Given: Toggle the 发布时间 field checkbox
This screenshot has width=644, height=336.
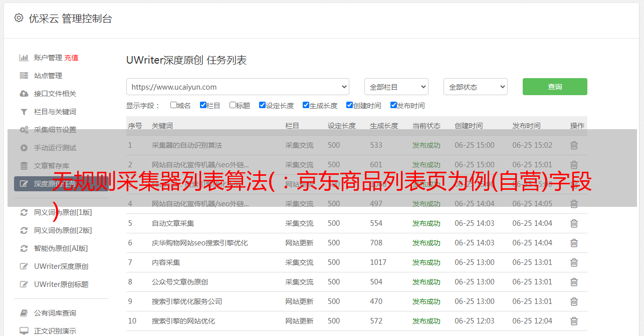Looking at the screenshot, I should click(x=393, y=105).
